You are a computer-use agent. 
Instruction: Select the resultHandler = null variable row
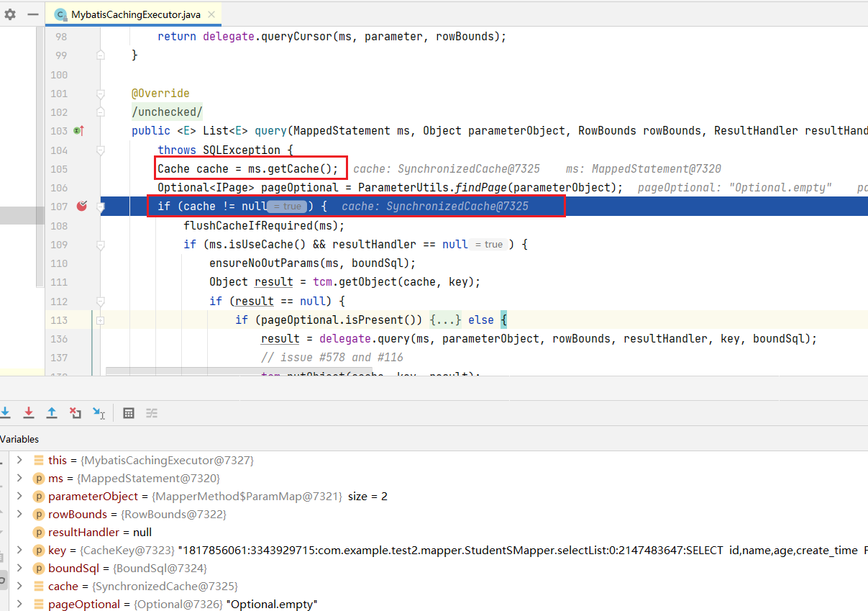[x=99, y=533]
